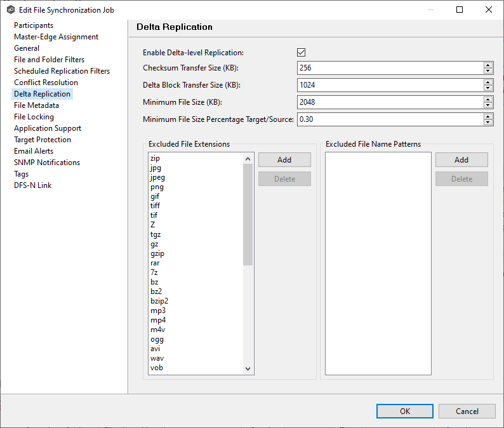This screenshot has width=504, height=428.
Task: Select the rar extension in list
Action: click(x=155, y=263)
